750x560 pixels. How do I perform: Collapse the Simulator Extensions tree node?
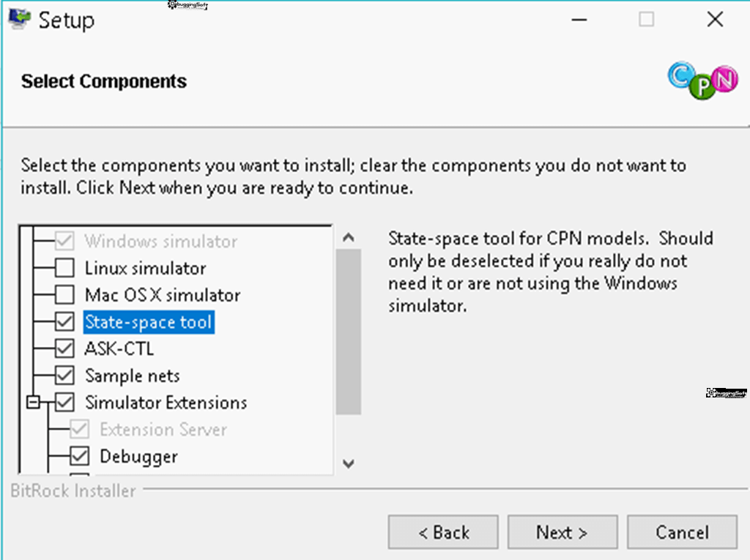click(33, 402)
